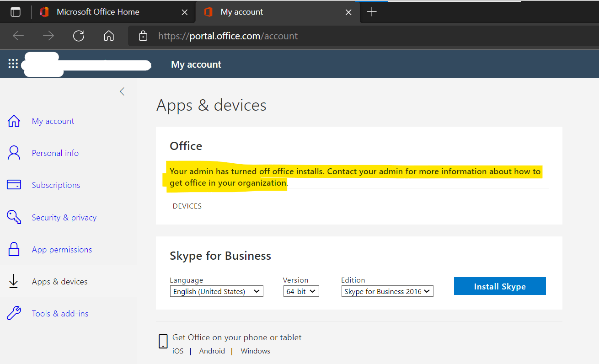Viewport: 599px width, 364px height.
Task: Open the Personal info link
Action: pos(55,153)
